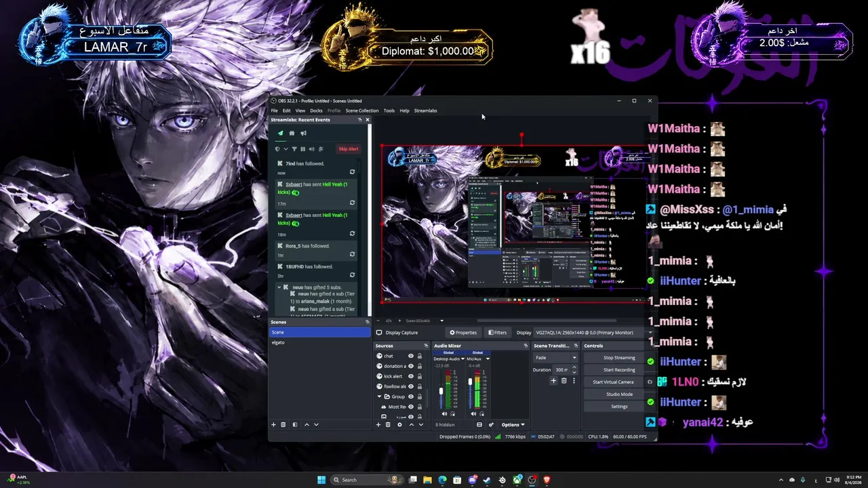
Task: Remove the selected scene with the trash icon
Action: point(283,425)
